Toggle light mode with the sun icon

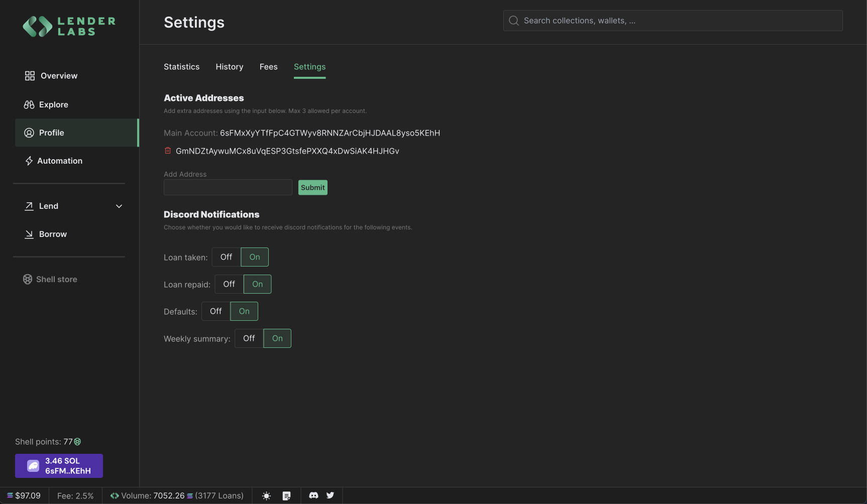pyautogui.click(x=267, y=496)
